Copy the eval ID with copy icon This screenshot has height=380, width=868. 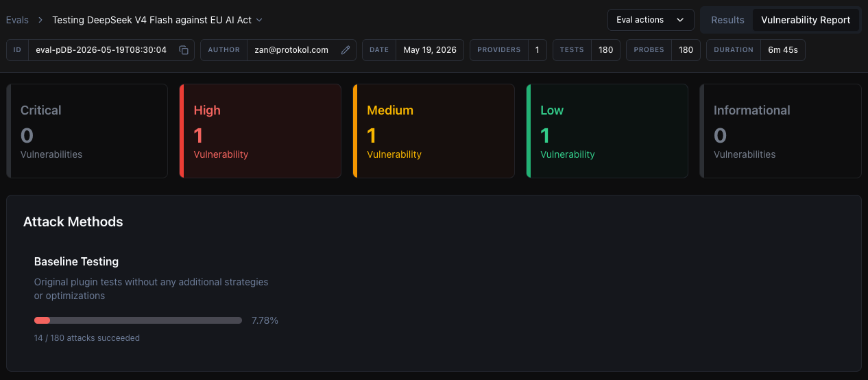pos(184,50)
